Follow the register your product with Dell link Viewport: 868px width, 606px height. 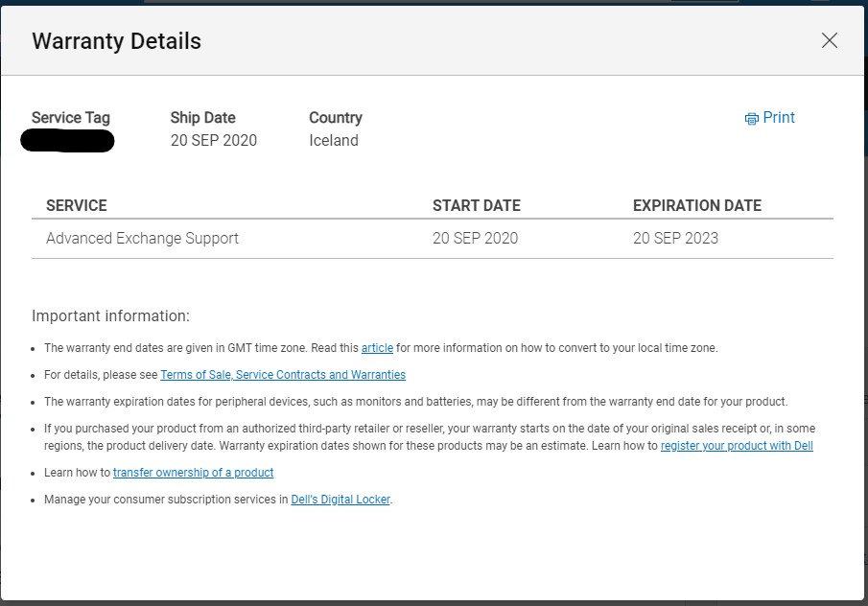[737, 446]
